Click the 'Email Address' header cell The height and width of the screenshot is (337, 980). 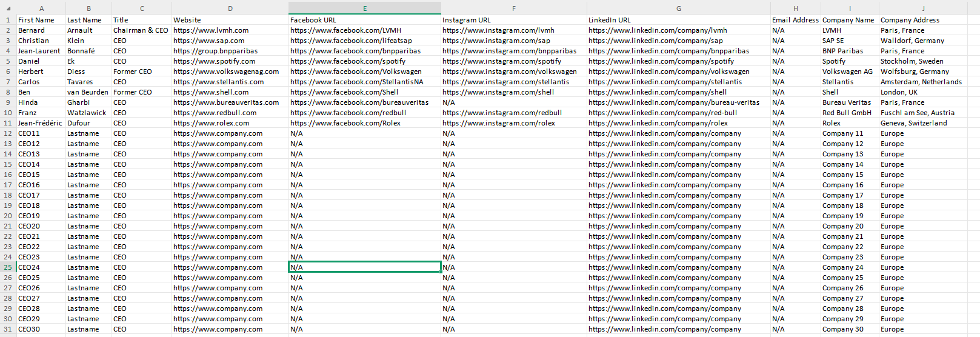(795, 20)
